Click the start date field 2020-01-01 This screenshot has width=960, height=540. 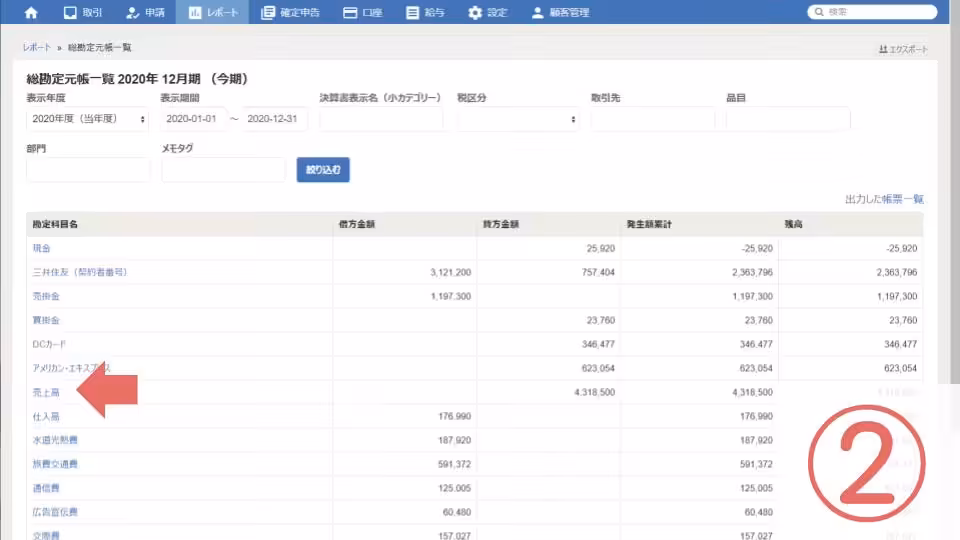click(x=193, y=119)
